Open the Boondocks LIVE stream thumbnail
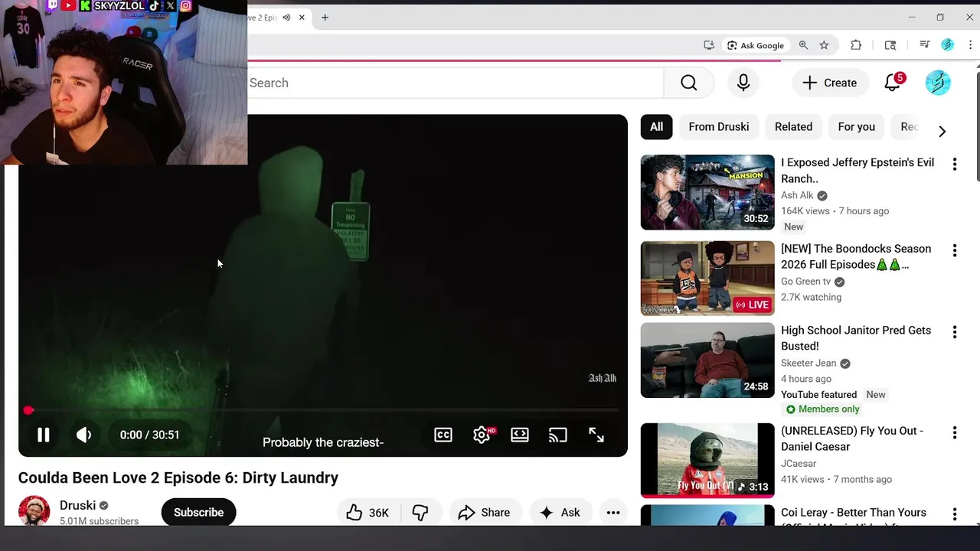Viewport: 980px width, 551px height. click(x=707, y=279)
